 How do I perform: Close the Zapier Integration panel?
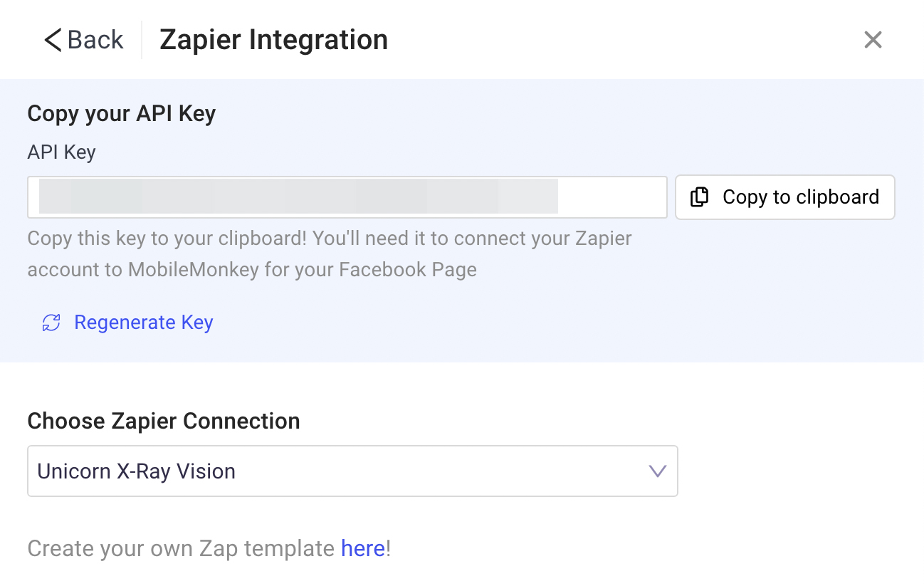pos(873,40)
